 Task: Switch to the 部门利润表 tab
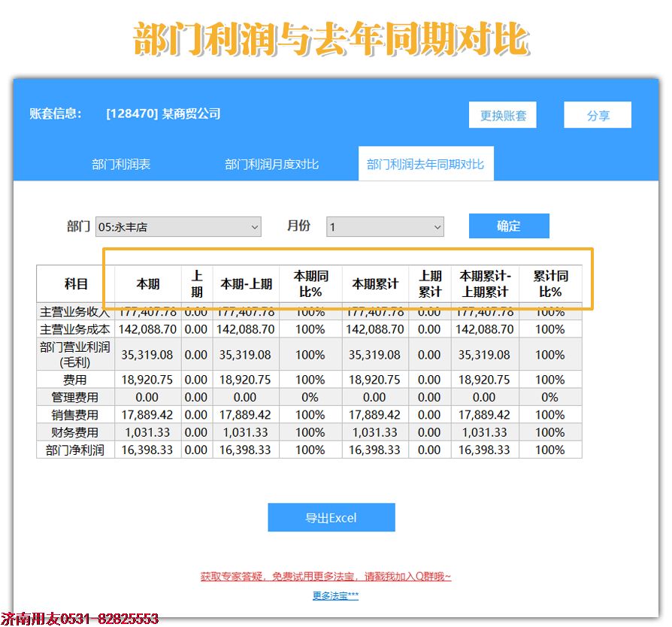pos(121,164)
